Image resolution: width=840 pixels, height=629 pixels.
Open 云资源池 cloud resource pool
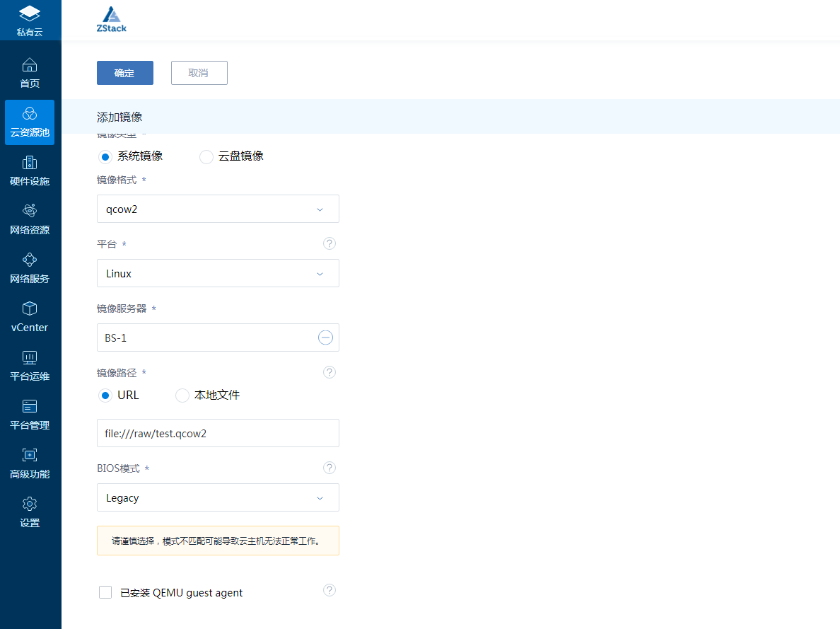tap(30, 122)
